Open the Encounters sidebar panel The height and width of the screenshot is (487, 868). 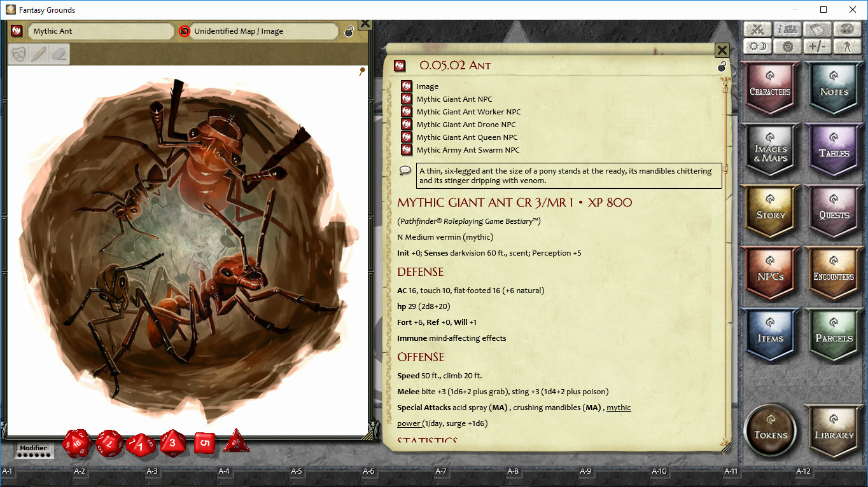(x=834, y=273)
